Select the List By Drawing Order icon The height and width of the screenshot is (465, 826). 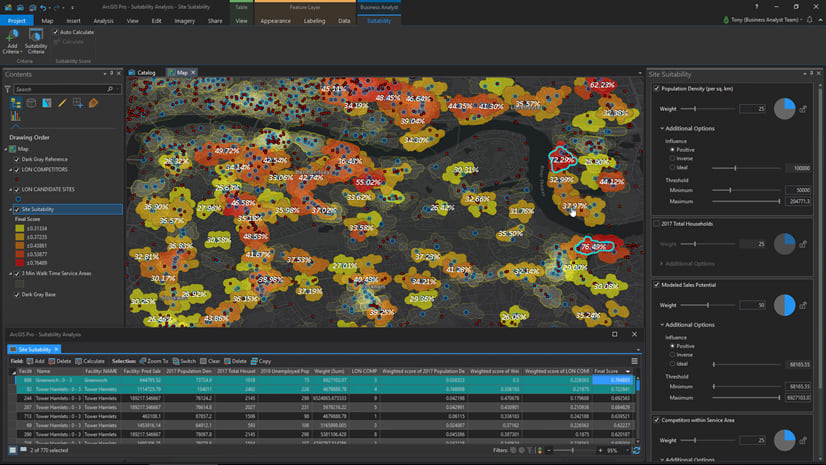click(x=15, y=103)
